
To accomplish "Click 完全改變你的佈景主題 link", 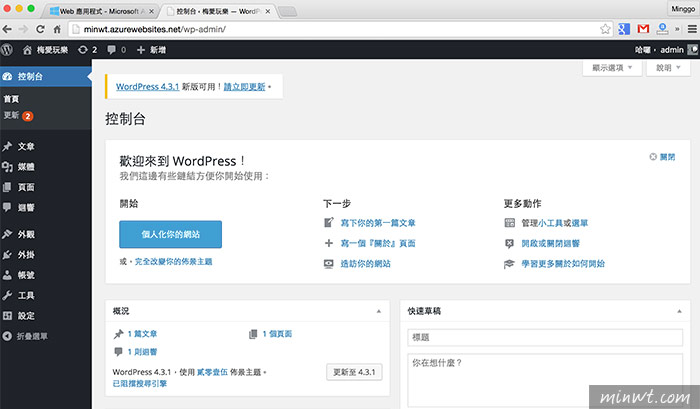I will [x=173, y=262].
